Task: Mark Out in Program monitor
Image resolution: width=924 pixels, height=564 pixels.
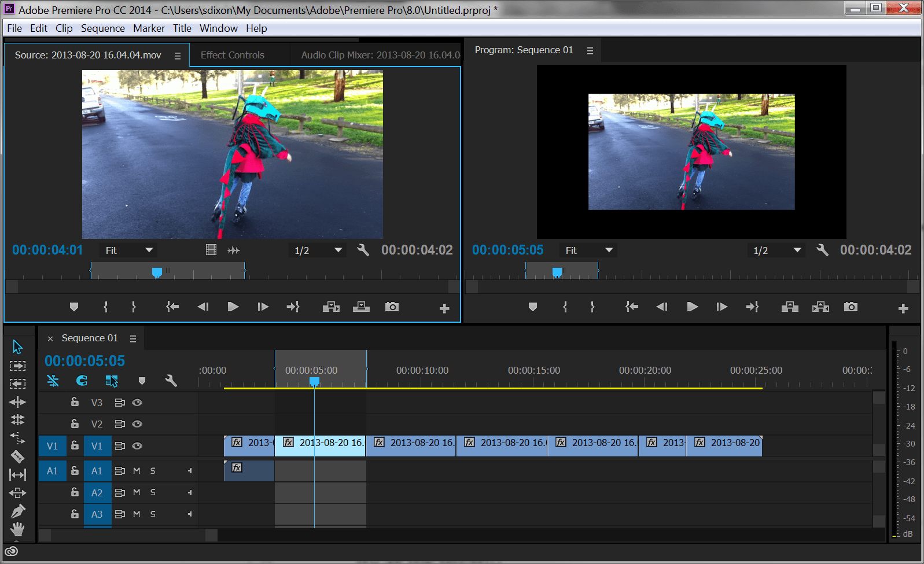Action: (x=592, y=307)
